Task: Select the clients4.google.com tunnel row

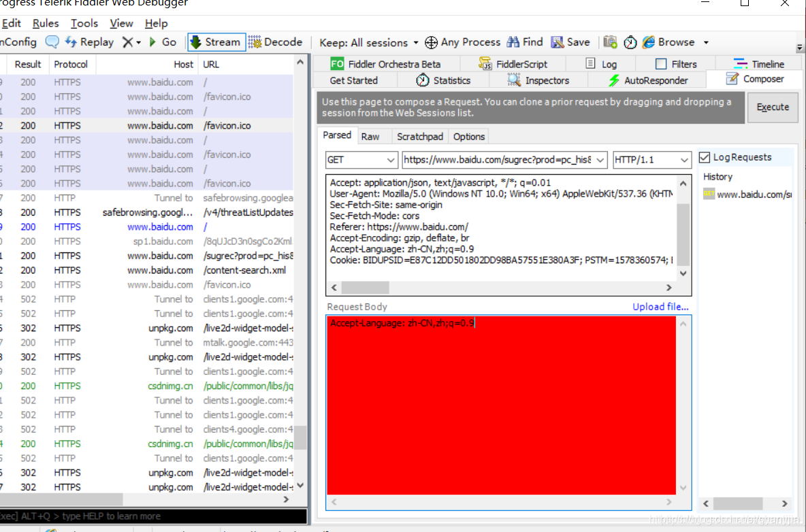Action: [147, 429]
